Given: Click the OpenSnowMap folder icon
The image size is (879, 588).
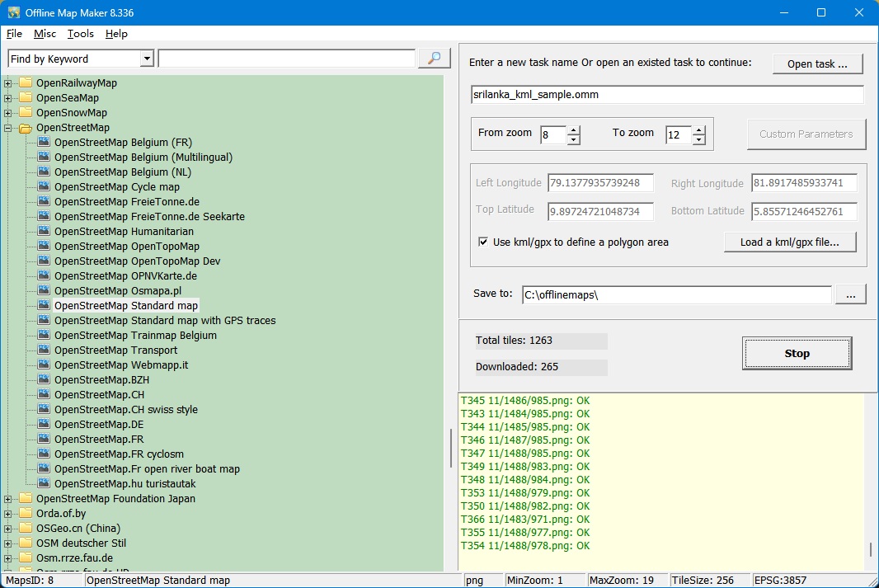Looking at the screenshot, I should click(x=26, y=113).
